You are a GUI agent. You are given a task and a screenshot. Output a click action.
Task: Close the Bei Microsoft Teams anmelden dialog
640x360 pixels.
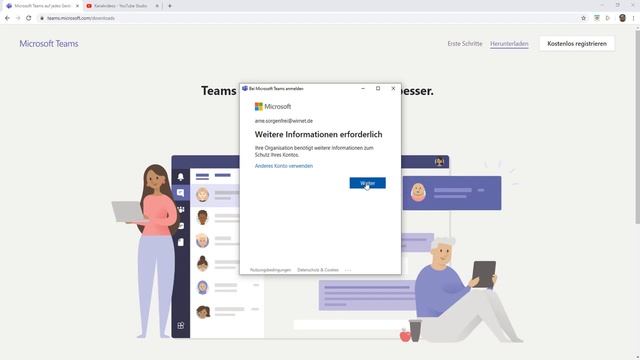pyautogui.click(x=393, y=88)
